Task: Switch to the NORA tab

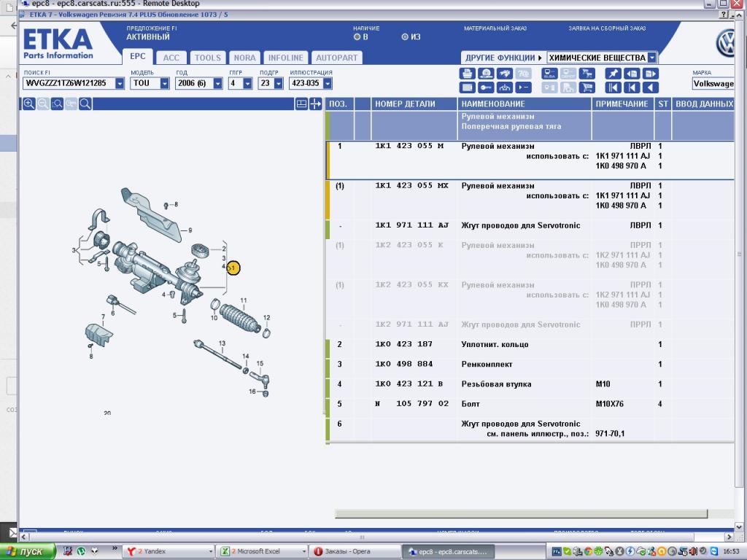Action: [245, 58]
